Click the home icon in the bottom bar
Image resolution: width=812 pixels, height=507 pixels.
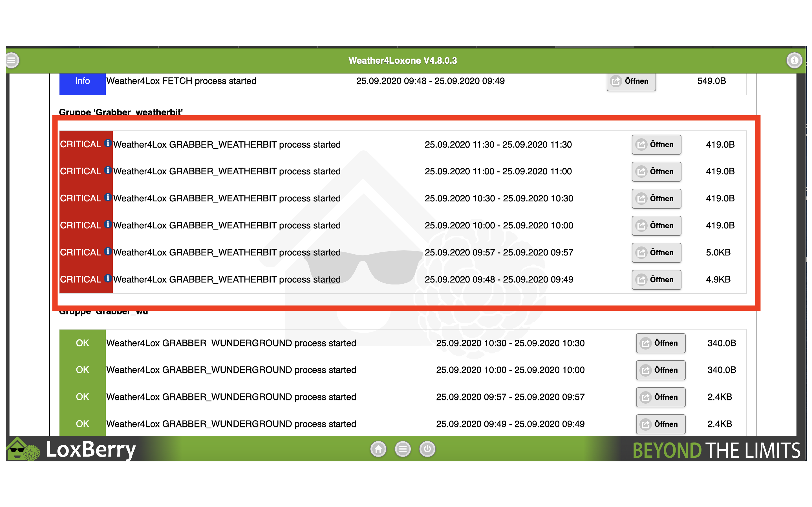(x=378, y=449)
